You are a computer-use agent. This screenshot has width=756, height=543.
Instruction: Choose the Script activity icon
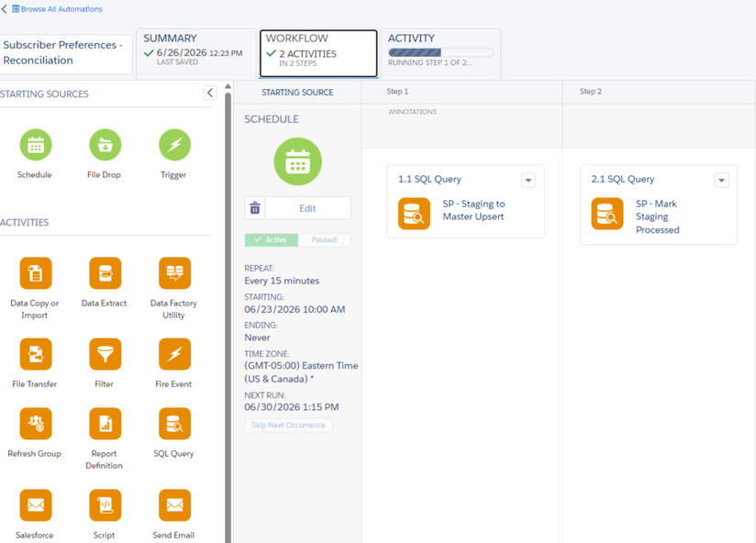coord(106,505)
